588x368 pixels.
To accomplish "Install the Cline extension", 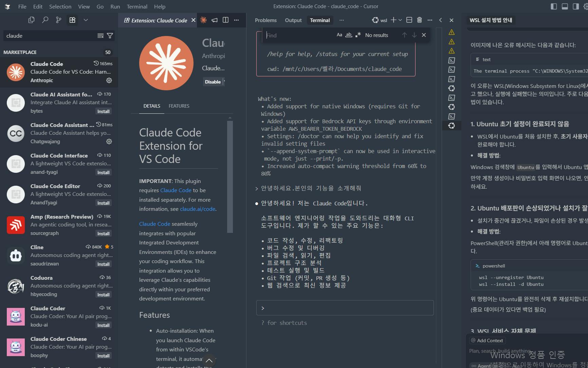I will point(104,264).
